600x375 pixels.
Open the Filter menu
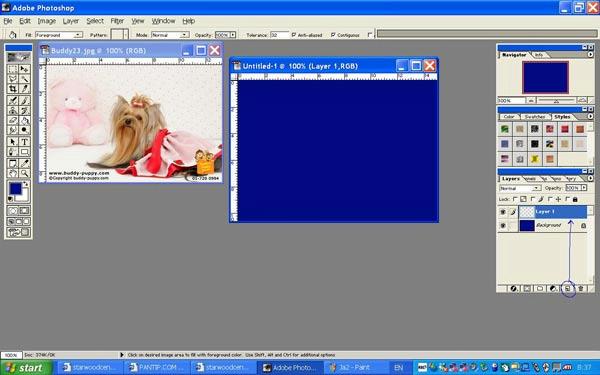(117, 21)
